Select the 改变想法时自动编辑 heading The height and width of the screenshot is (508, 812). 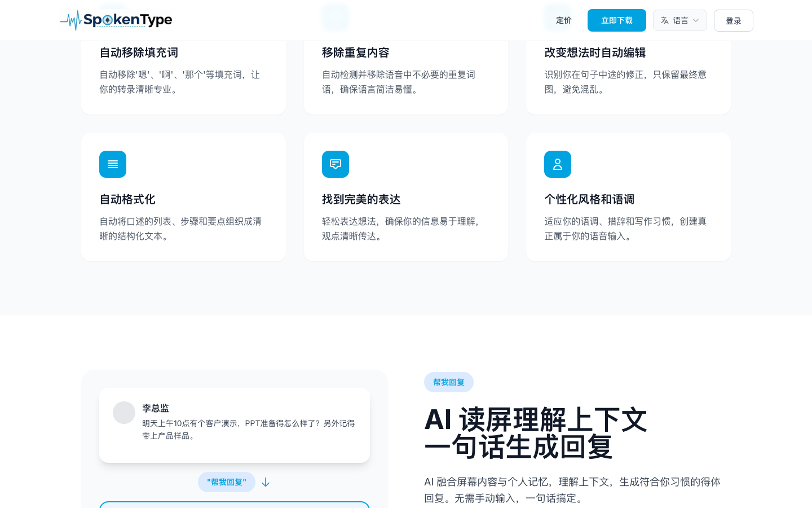click(595, 52)
